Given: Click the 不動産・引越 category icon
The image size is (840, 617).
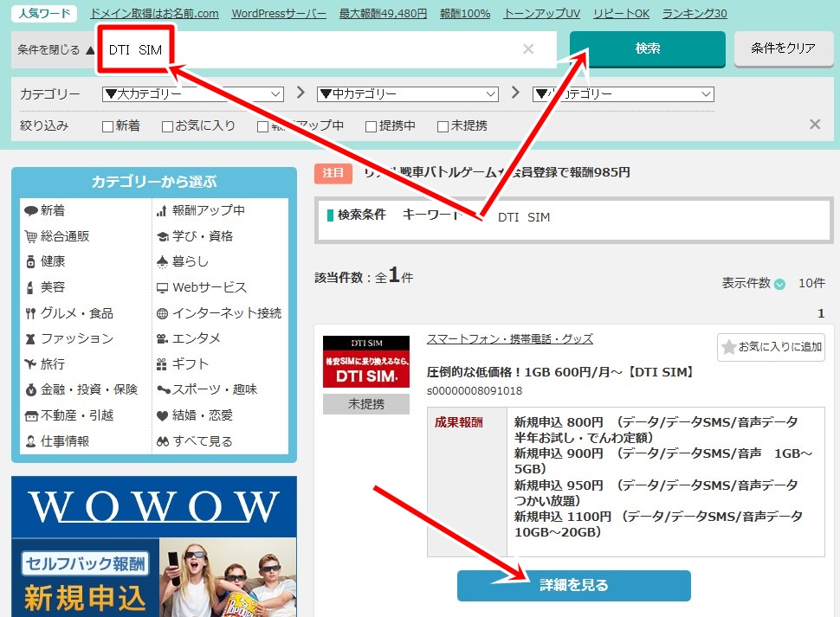Looking at the screenshot, I should [x=31, y=415].
